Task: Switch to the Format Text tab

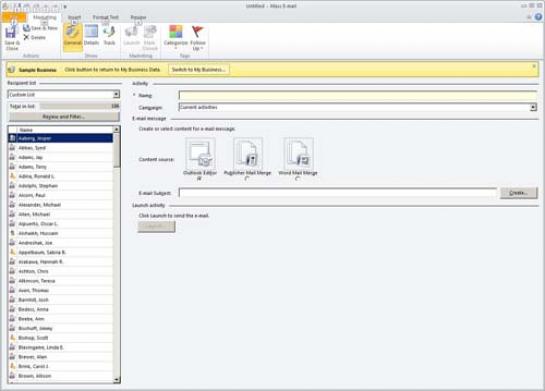Action: 105,17
